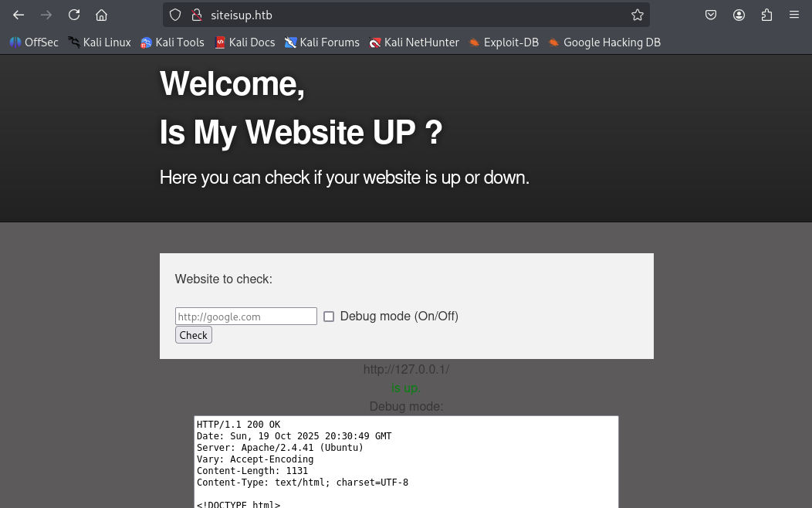Open the Kali Linux bookmark
The image size is (812, 508).
click(100, 42)
